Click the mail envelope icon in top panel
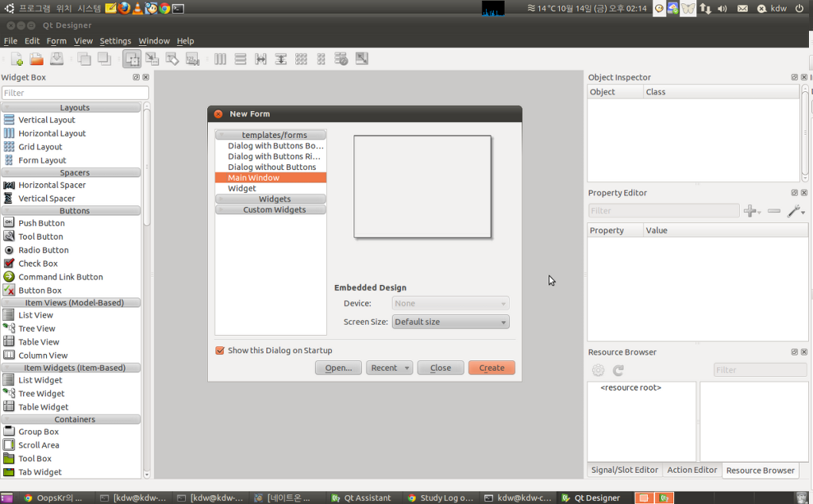Viewport: 813px width, 504px height. click(x=742, y=8)
